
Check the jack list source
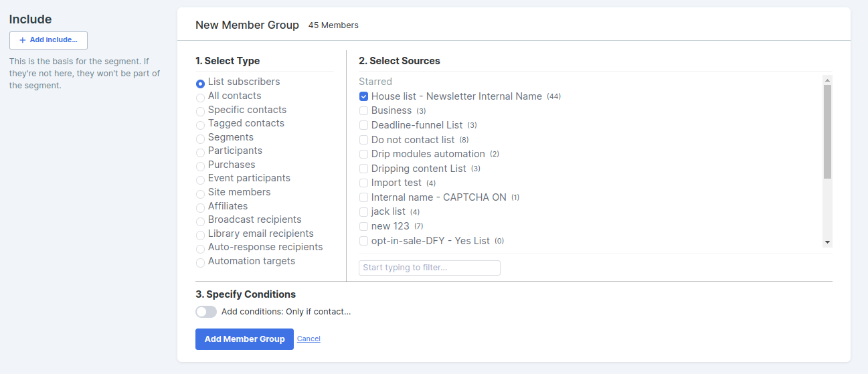[363, 211]
